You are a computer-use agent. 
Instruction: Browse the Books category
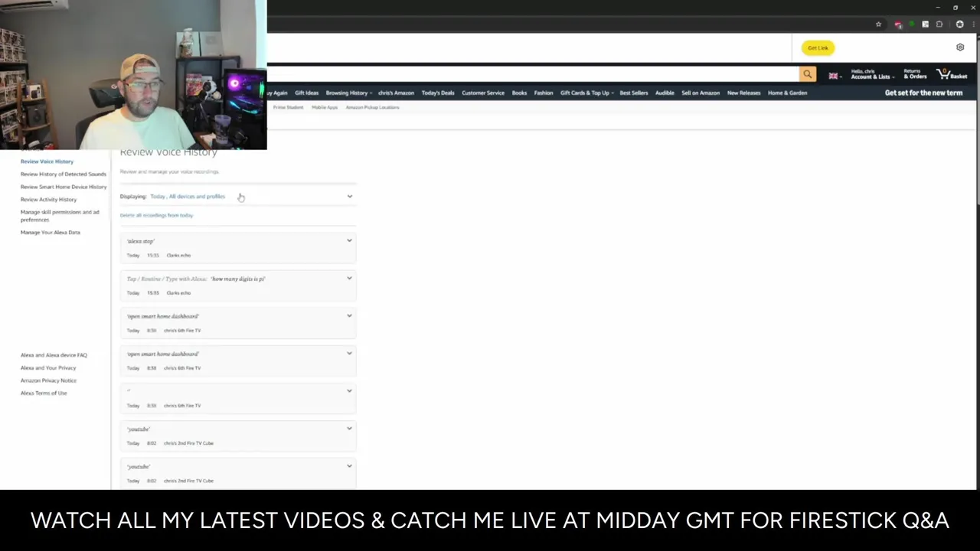[x=519, y=93]
